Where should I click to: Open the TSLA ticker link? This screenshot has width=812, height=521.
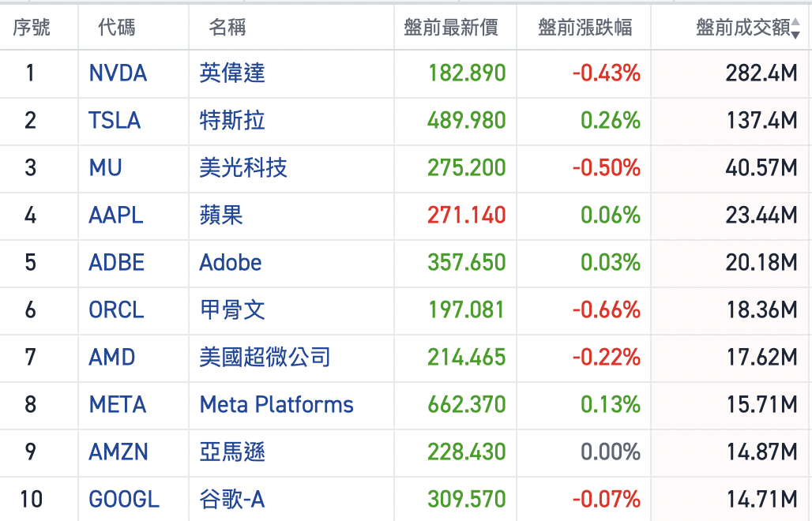pos(115,121)
